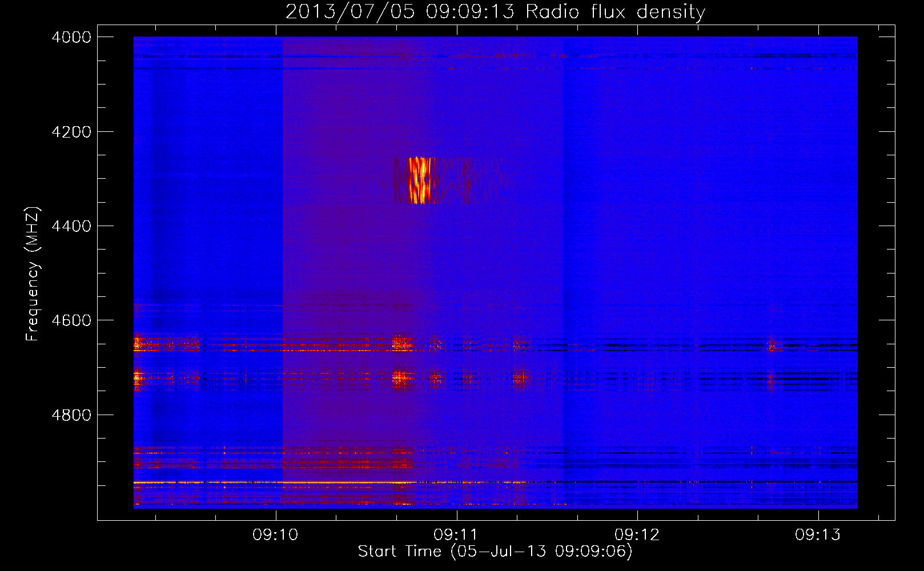The height and width of the screenshot is (571, 924).
Task: Click the 09:13 time tick label
Action: (818, 534)
